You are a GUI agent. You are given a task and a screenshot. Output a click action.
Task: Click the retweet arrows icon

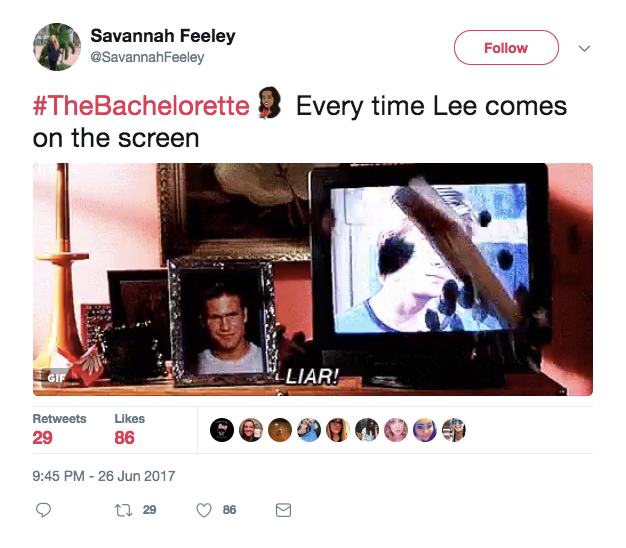tap(123, 510)
